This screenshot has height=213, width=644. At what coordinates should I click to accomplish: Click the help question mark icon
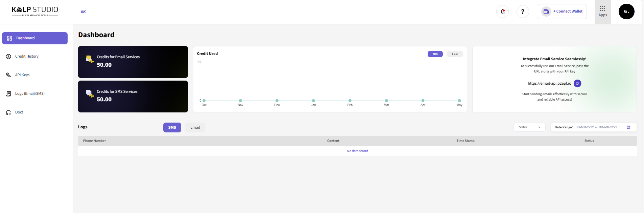click(523, 12)
